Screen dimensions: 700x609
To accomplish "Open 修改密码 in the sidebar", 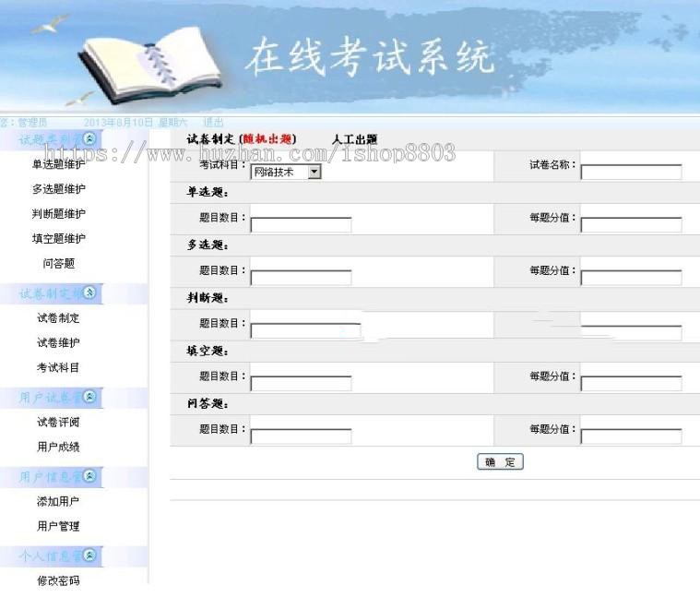I will click(58, 580).
